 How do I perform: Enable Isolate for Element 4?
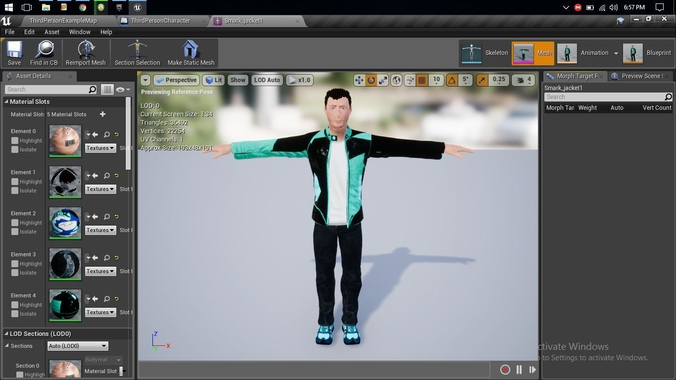pos(15,314)
